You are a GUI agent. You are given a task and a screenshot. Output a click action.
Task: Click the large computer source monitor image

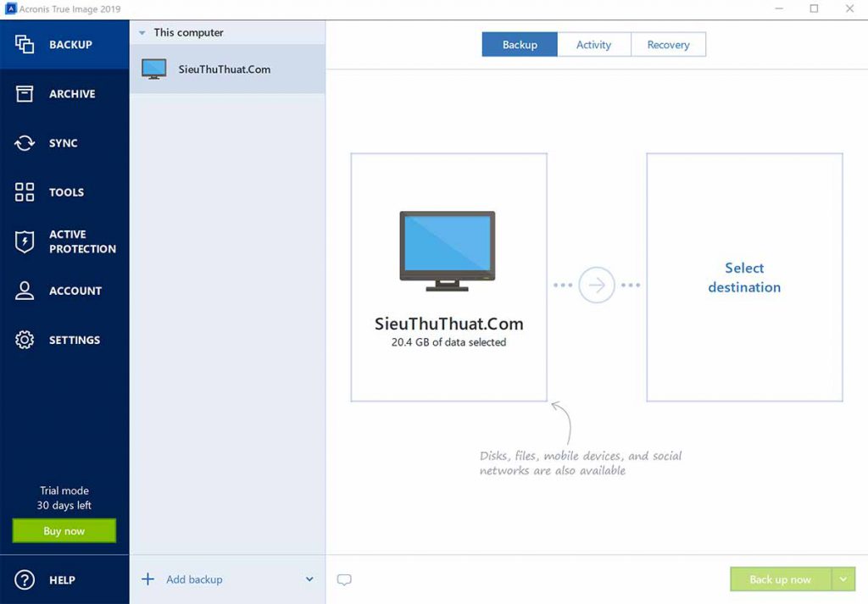(x=448, y=251)
